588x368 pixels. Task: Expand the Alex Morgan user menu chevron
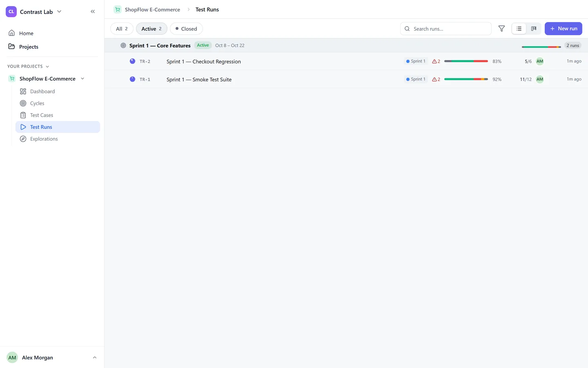coord(95,357)
